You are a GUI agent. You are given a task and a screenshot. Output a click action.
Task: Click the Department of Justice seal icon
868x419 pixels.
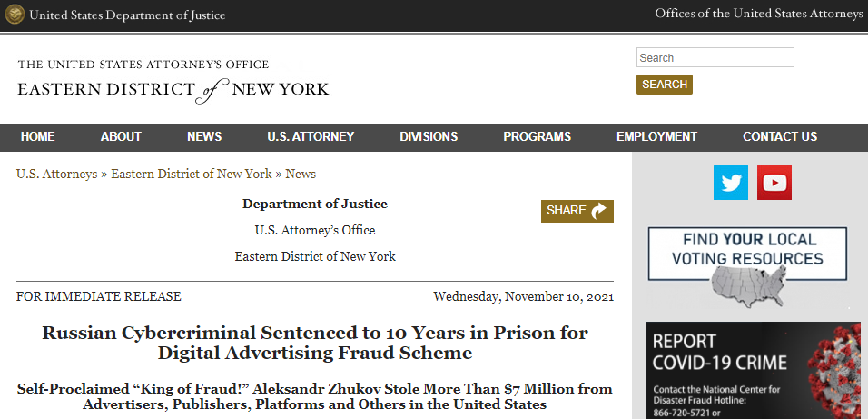pyautogui.click(x=14, y=15)
